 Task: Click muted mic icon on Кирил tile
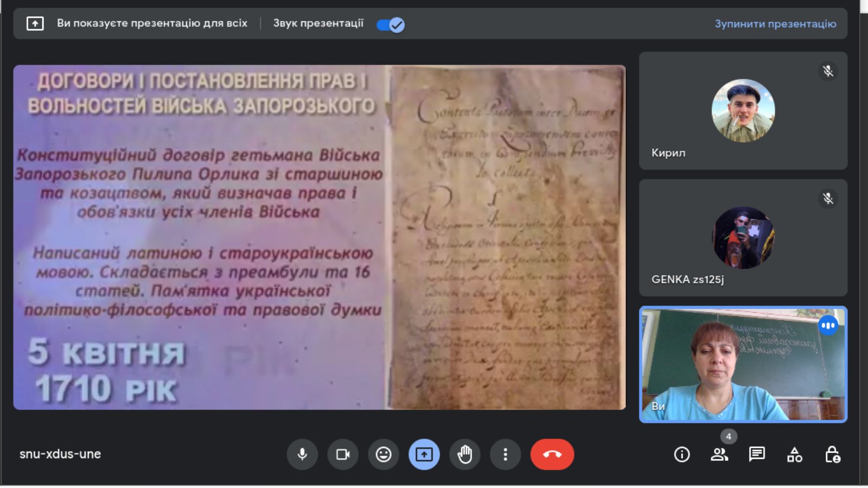point(828,71)
